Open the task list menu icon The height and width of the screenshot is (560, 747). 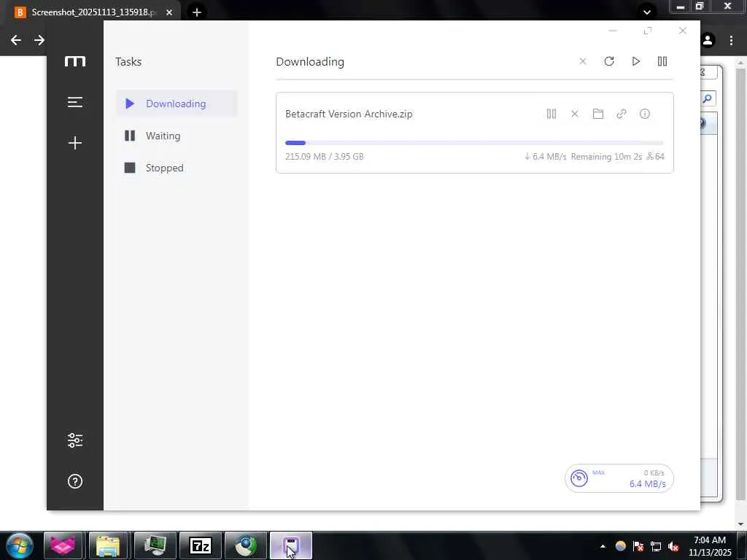(75, 102)
